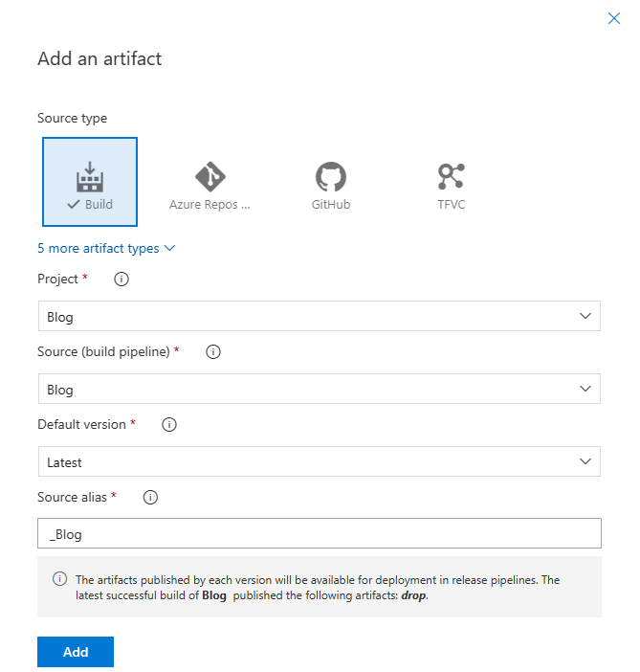Click the Add button
Image resolution: width=640 pixels, height=672 pixels.
[x=76, y=652]
